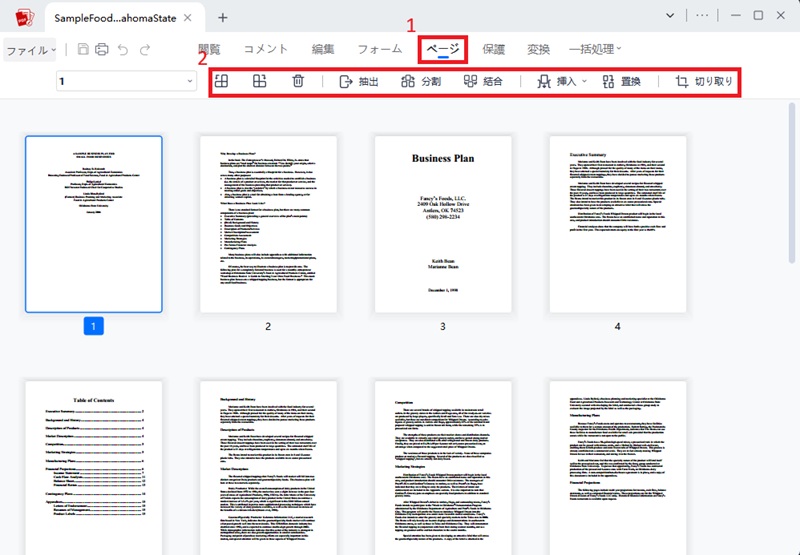This screenshot has height=555, width=800.
Task: Split the document with 分割
Action: point(421,82)
